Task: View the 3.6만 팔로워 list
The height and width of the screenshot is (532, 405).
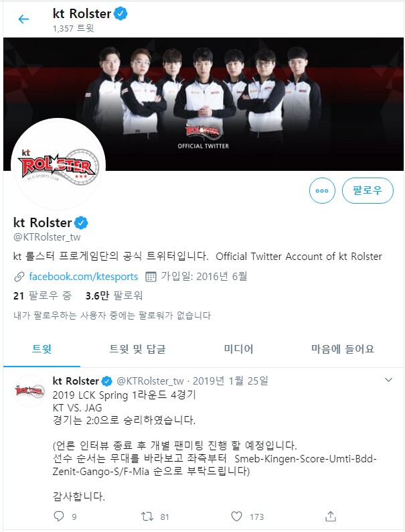Action: coord(114,296)
